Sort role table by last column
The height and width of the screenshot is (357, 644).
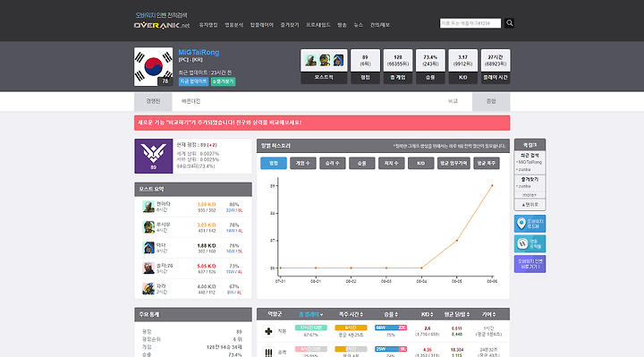(x=488, y=315)
